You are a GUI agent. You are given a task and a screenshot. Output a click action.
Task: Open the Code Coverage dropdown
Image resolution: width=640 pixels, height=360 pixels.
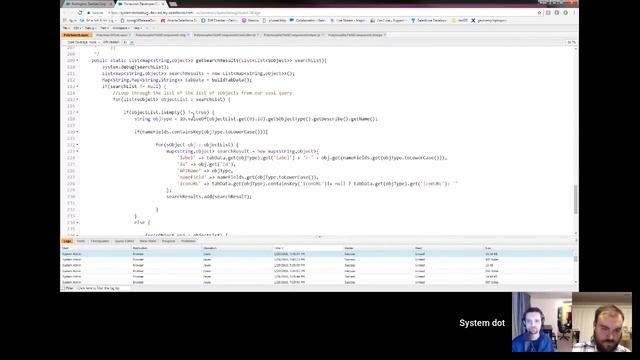pyautogui.click(x=83, y=42)
